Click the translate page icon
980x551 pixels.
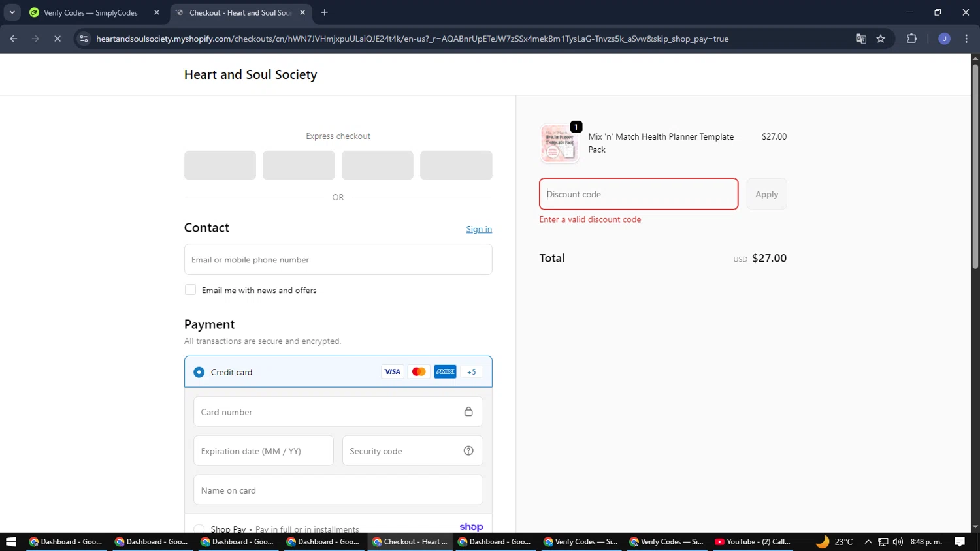click(861, 39)
